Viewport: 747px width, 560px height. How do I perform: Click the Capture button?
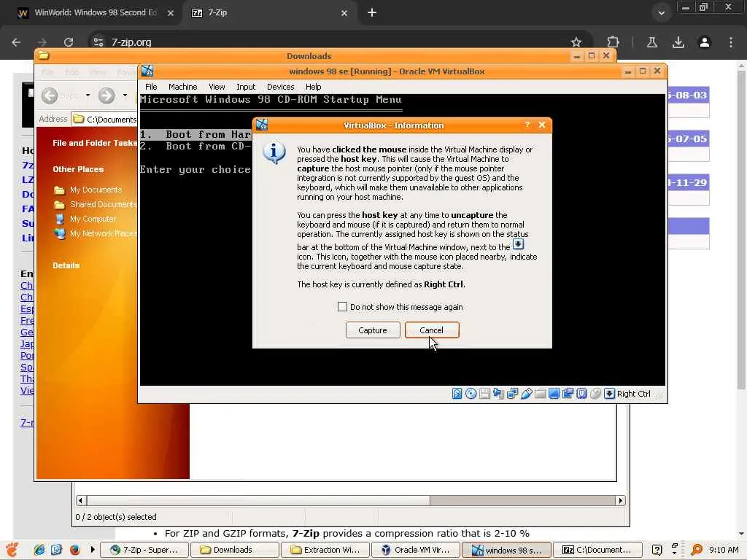click(373, 330)
